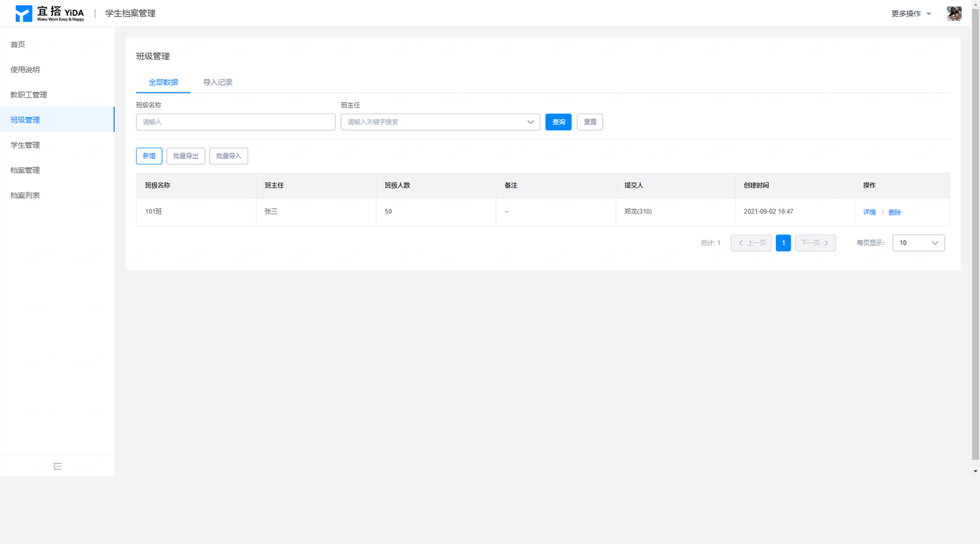Switch to the 导入记录 tab
The width and height of the screenshot is (980, 544).
click(x=218, y=82)
